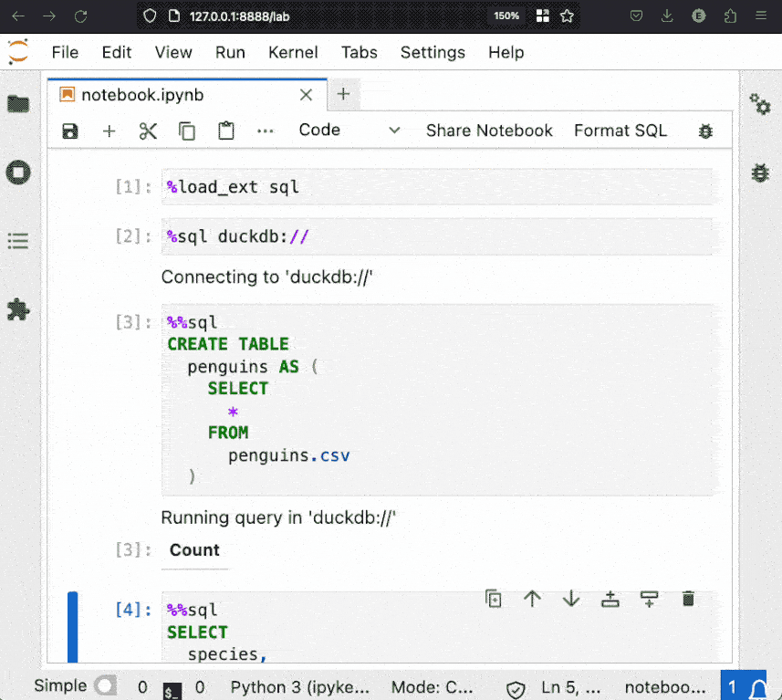Click the URL address bar 127.0.0.1:8888/lab
Screen dimensions: 782x700
(x=239, y=16)
